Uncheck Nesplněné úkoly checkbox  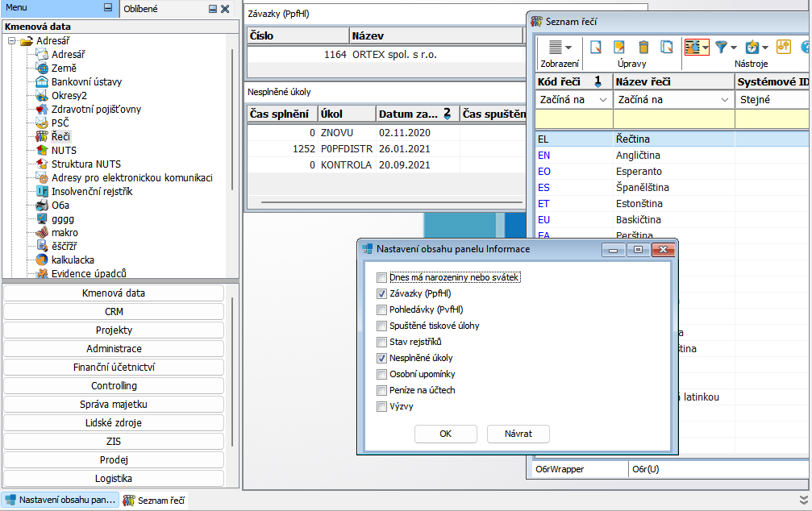pyautogui.click(x=382, y=358)
